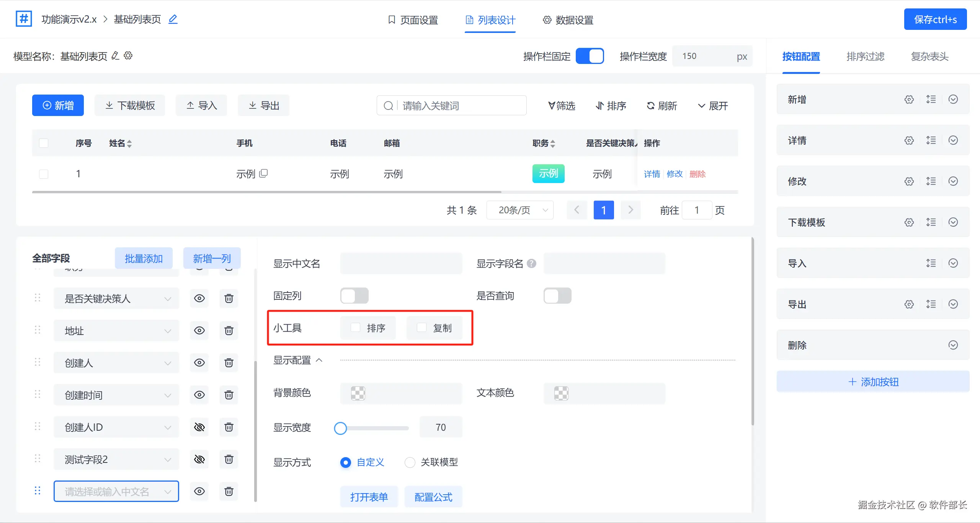Viewport: 980px width, 523px height.
Task: Open the 20条/页 page size dropdown
Action: (x=520, y=210)
